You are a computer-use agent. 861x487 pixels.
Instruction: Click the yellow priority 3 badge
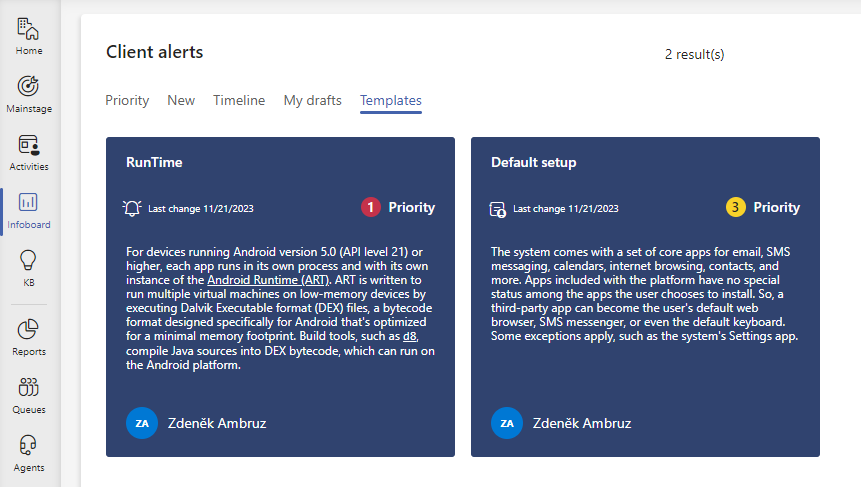(736, 207)
